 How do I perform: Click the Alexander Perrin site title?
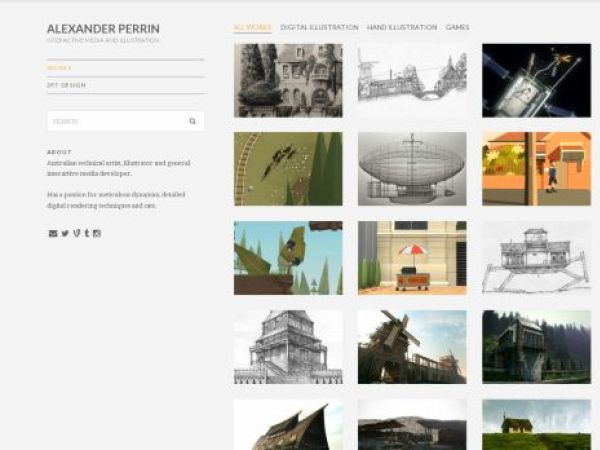pos(103,29)
